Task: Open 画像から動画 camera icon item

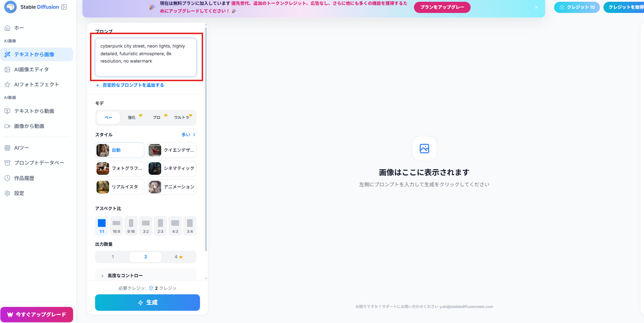Action: 7,126
